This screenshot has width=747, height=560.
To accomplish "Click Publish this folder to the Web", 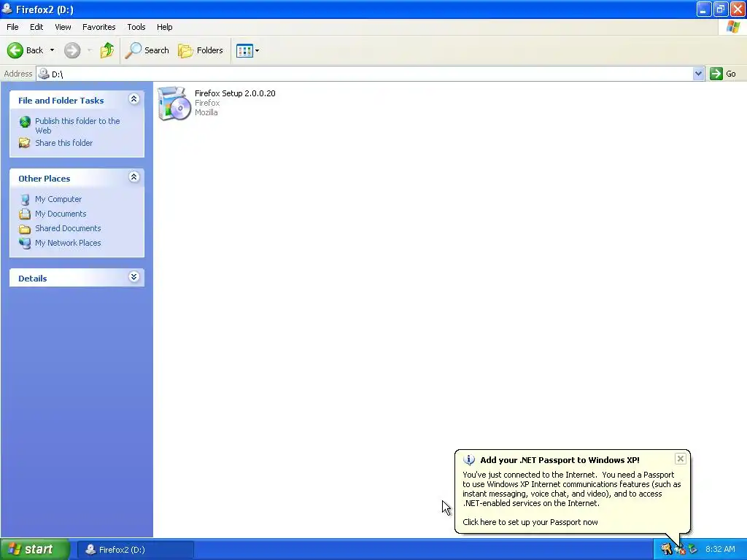I will pyautogui.click(x=77, y=125).
